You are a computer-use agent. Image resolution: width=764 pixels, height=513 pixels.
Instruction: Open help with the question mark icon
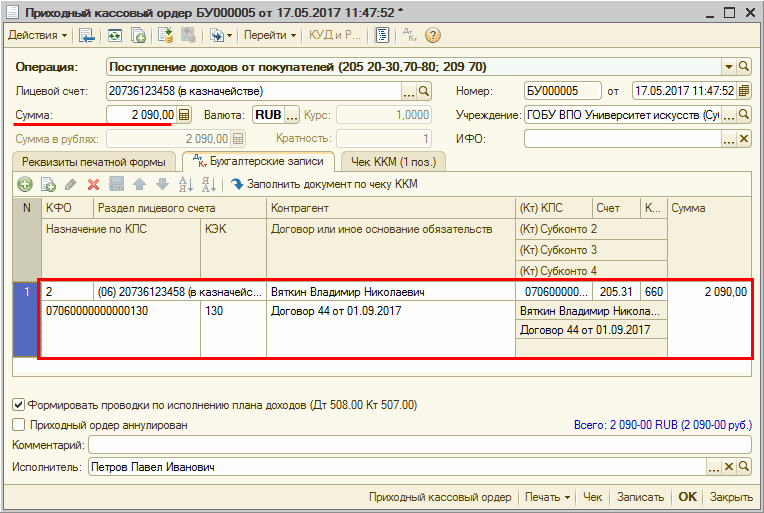coord(433,35)
